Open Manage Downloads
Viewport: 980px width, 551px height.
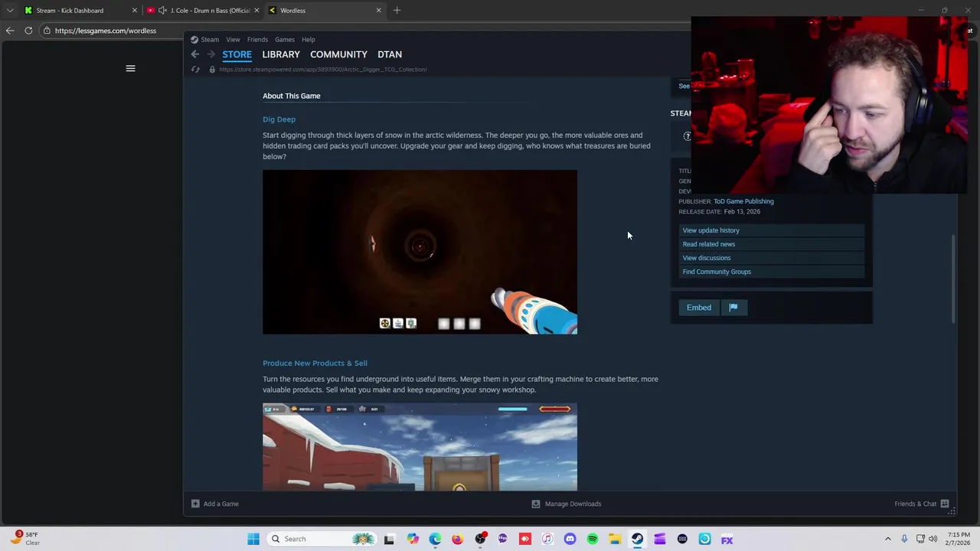point(567,504)
